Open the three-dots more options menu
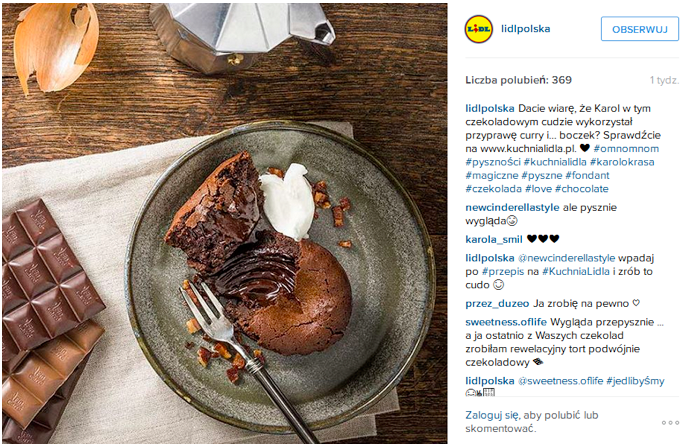 click(670, 423)
